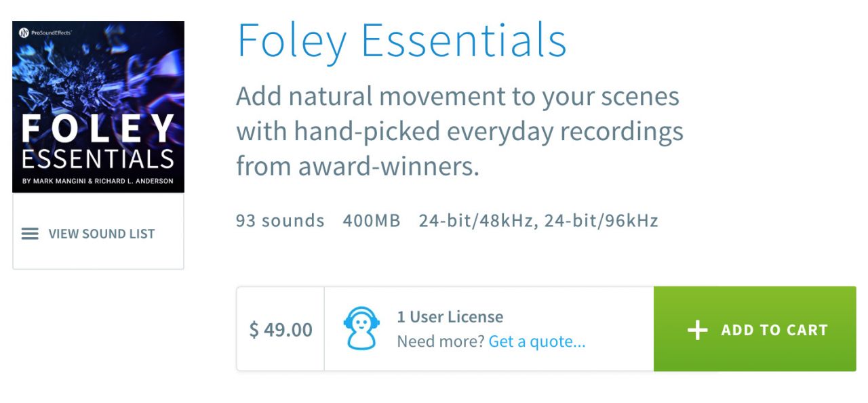The height and width of the screenshot is (403, 868).
Task: Follow the Get a quote link
Action: point(536,342)
